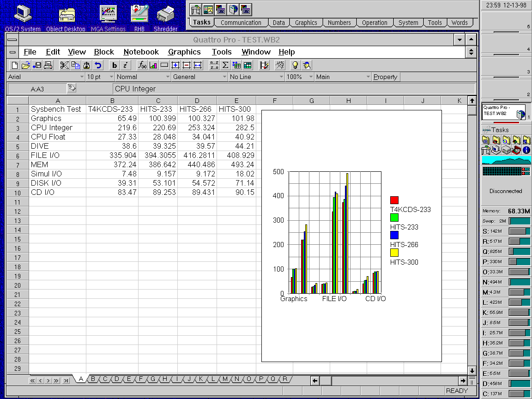
Task: Open the Block menu
Action: click(x=104, y=52)
